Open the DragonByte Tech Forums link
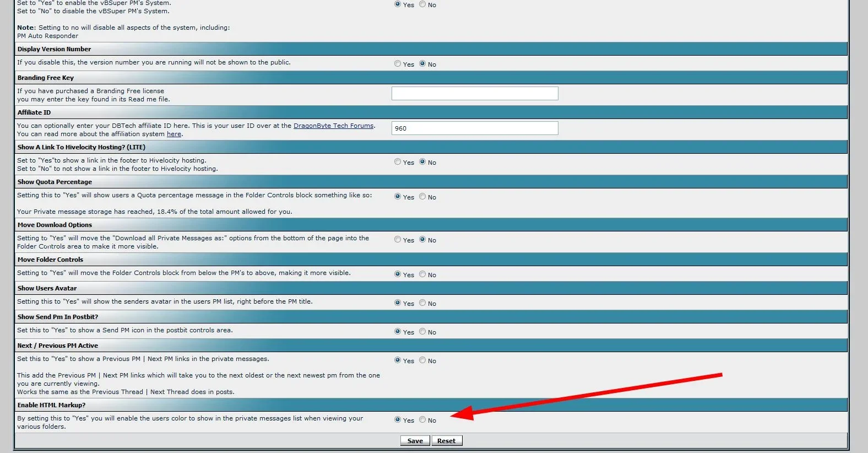 click(333, 126)
